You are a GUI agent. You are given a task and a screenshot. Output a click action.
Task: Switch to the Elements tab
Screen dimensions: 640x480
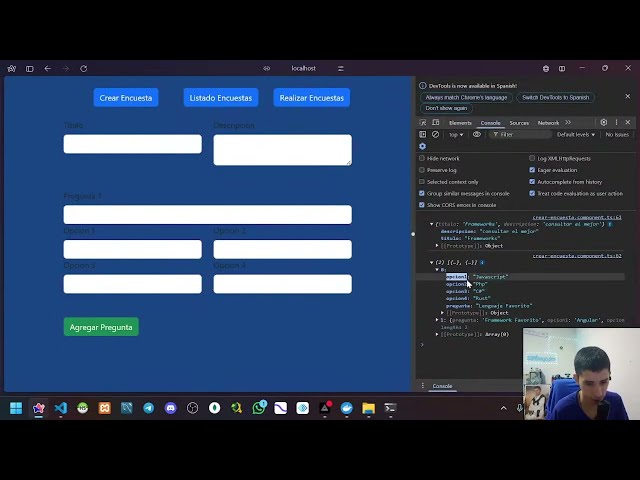[x=460, y=123]
